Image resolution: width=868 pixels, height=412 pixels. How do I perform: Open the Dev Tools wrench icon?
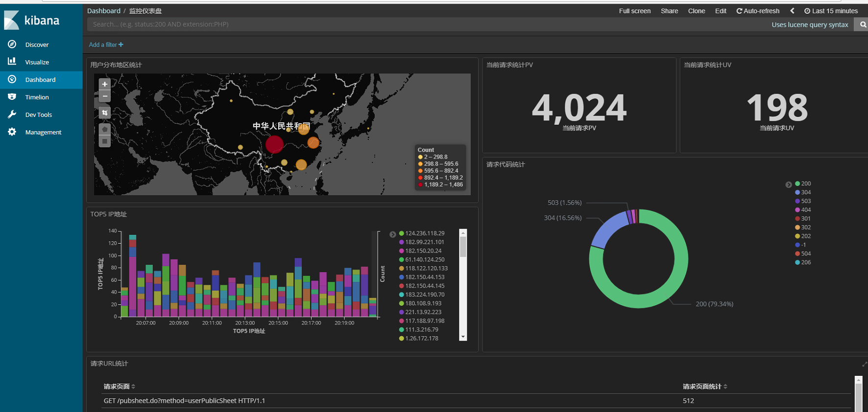[12, 114]
